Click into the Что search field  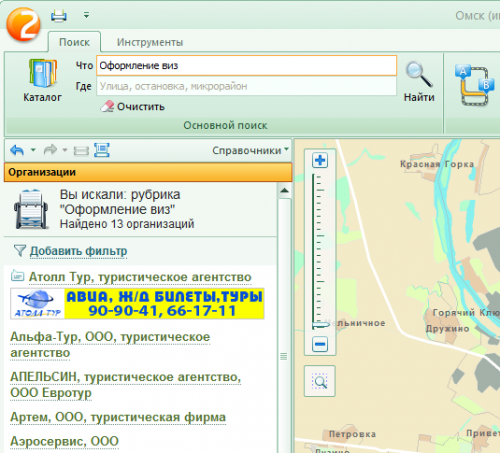point(247,66)
